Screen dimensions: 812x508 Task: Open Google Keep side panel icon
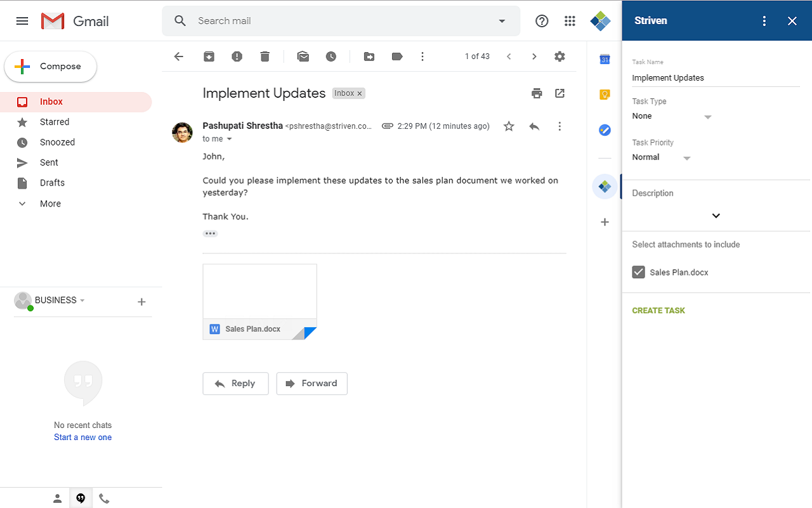605,95
